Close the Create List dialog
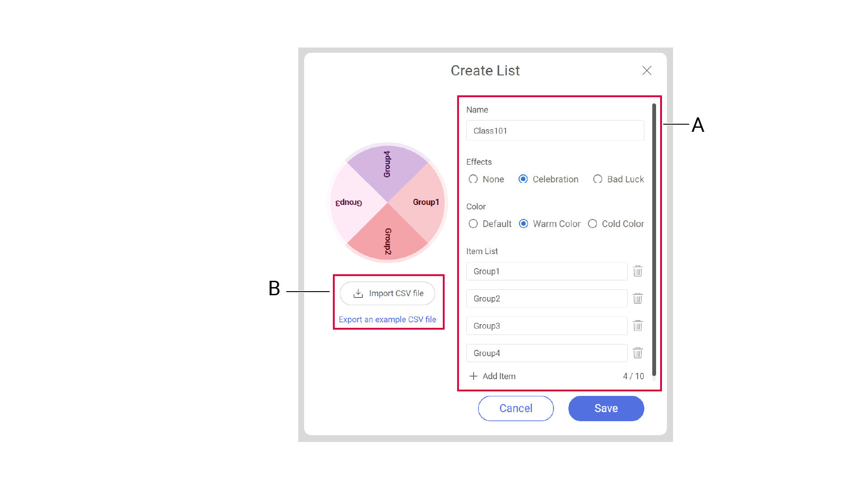This screenshot has height=488, width=868. point(647,70)
